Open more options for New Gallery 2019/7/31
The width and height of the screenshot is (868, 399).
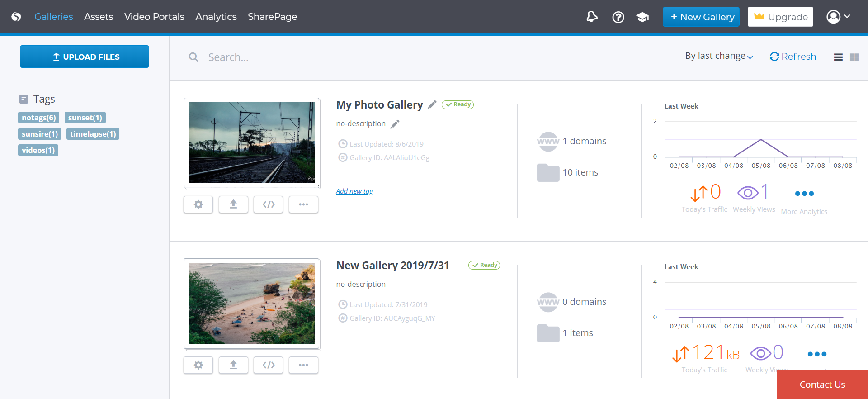point(303,365)
